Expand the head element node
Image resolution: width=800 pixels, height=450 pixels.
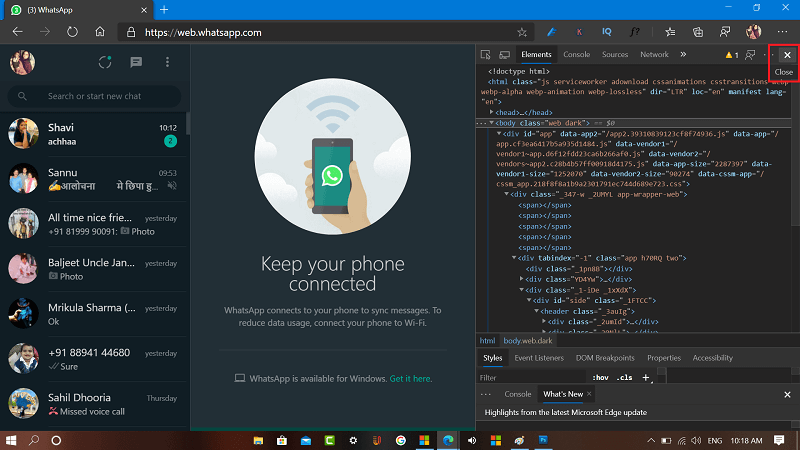tap(492, 112)
